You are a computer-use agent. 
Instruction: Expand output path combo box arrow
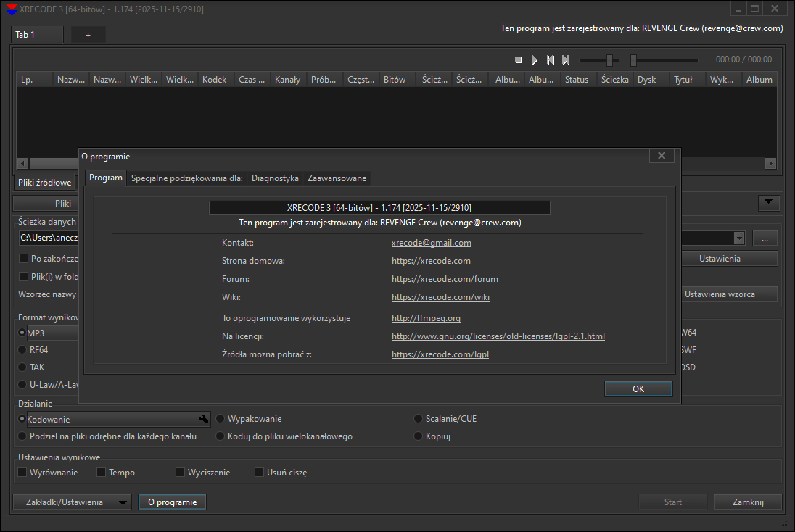[x=738, y=238]
